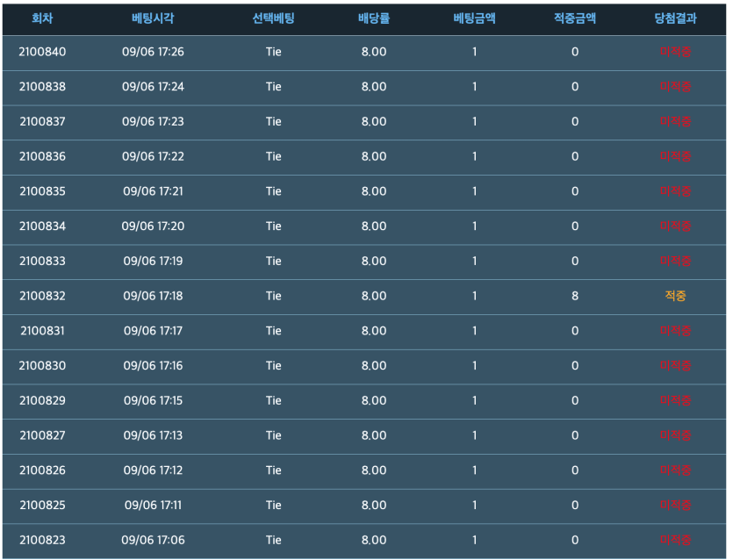Click bet time 09/06 17:26
This screenshot has width=733, height=560.
[153, 52]
